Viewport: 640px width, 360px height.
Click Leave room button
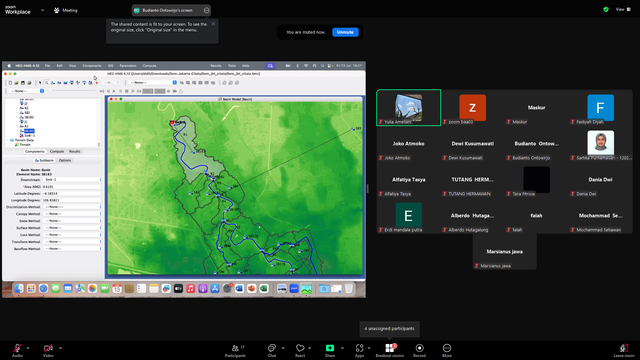pyautogui.click(x=624, y=350)
